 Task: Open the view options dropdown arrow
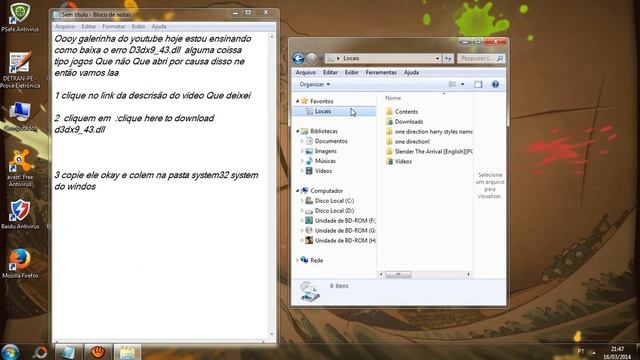pos(462,84)
